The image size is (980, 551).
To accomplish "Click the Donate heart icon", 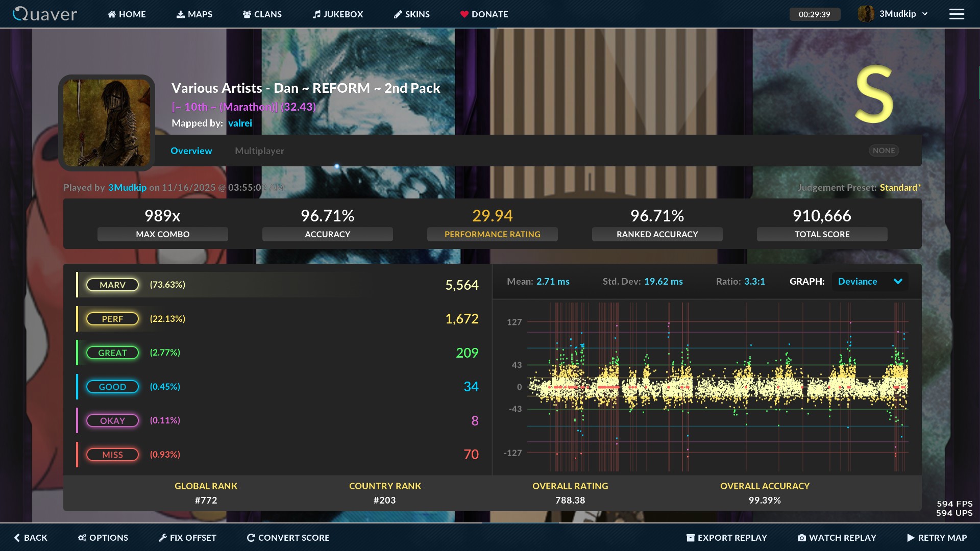I will pyautogui.click(x=464, y=14).
